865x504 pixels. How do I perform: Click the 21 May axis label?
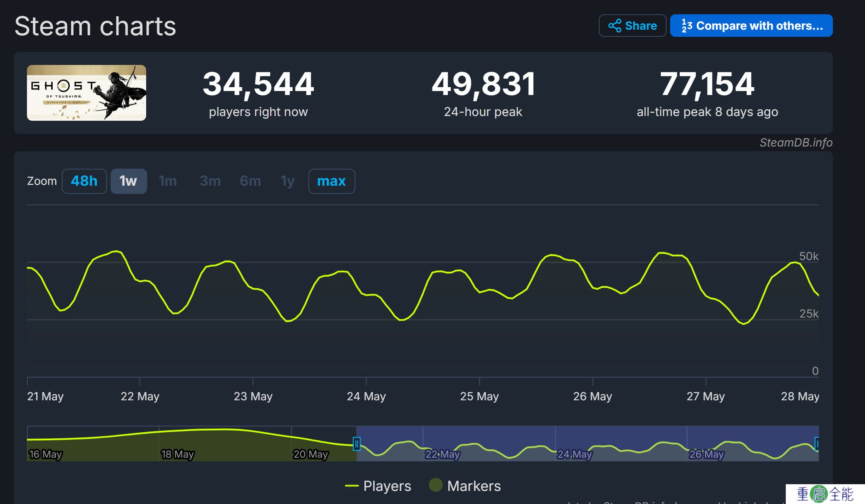point(46,396)
